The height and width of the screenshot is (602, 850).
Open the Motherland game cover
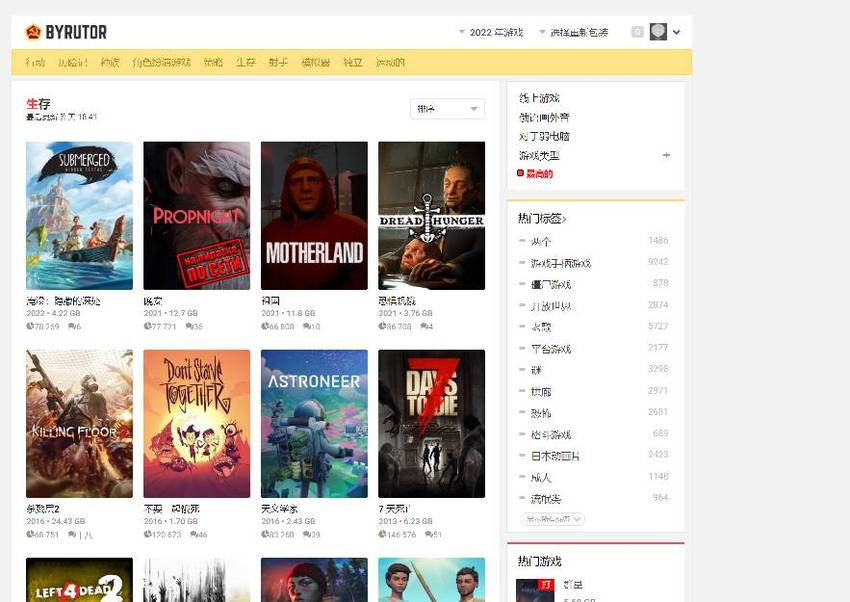314,216
